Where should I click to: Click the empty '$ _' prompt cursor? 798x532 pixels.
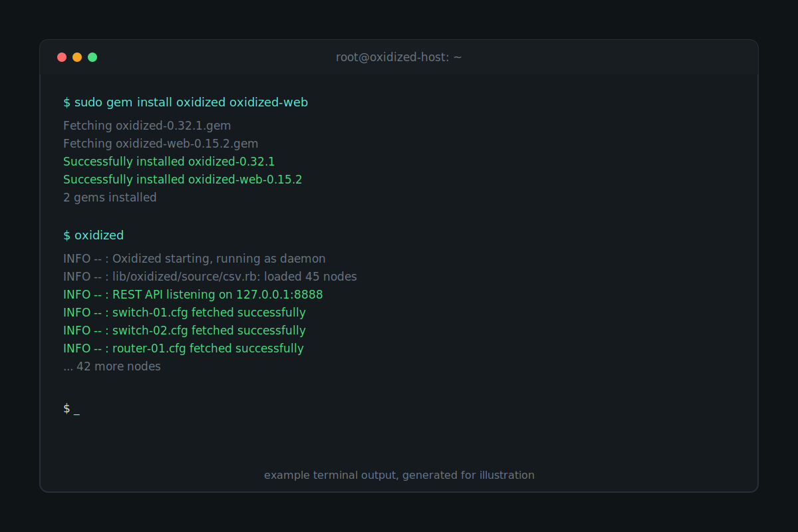tap(72, 408)
